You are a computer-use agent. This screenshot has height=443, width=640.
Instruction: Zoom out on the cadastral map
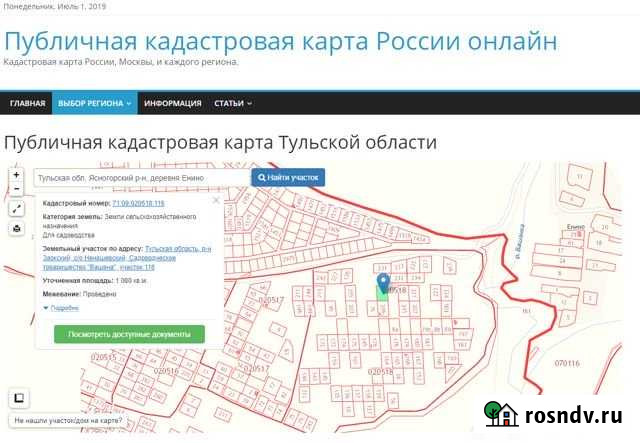pos(16,188)
